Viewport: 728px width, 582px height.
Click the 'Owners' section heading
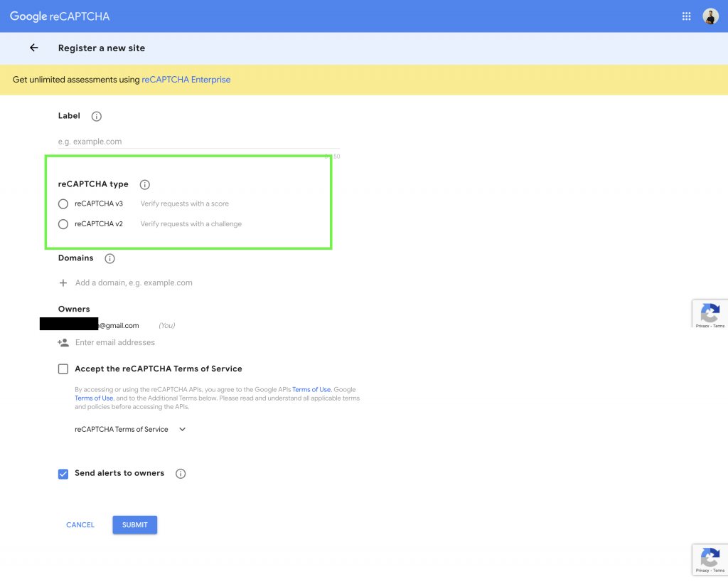[74, 309]
